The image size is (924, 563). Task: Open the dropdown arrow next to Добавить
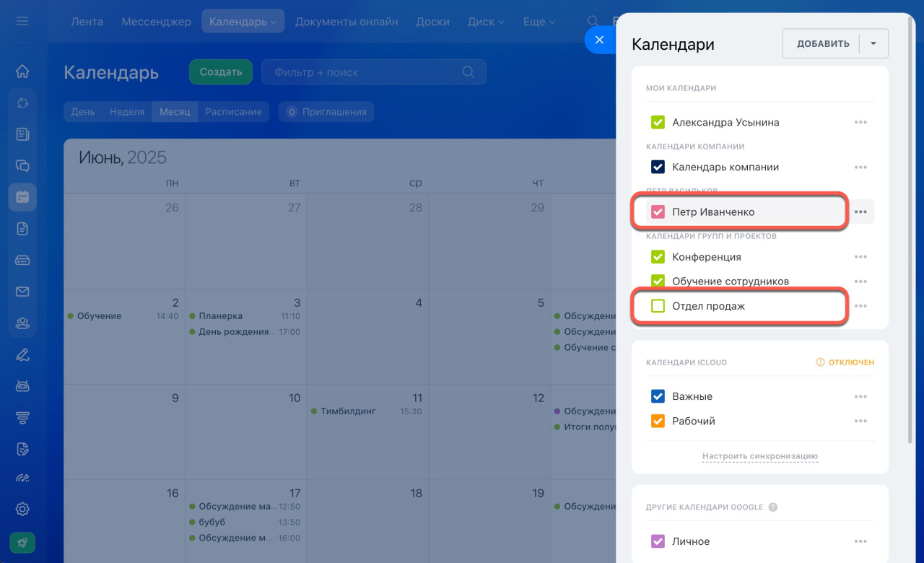click(873, 43)
